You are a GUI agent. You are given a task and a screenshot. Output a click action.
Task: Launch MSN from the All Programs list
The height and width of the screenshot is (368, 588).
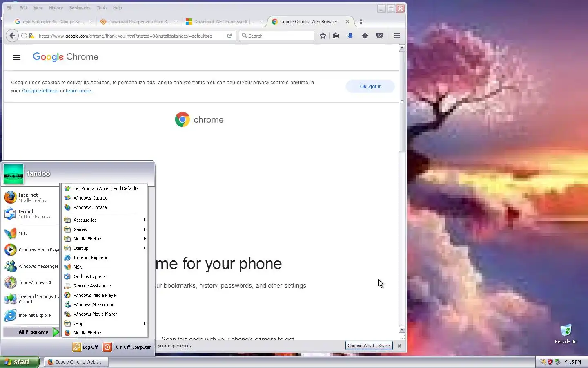(105, 267)
